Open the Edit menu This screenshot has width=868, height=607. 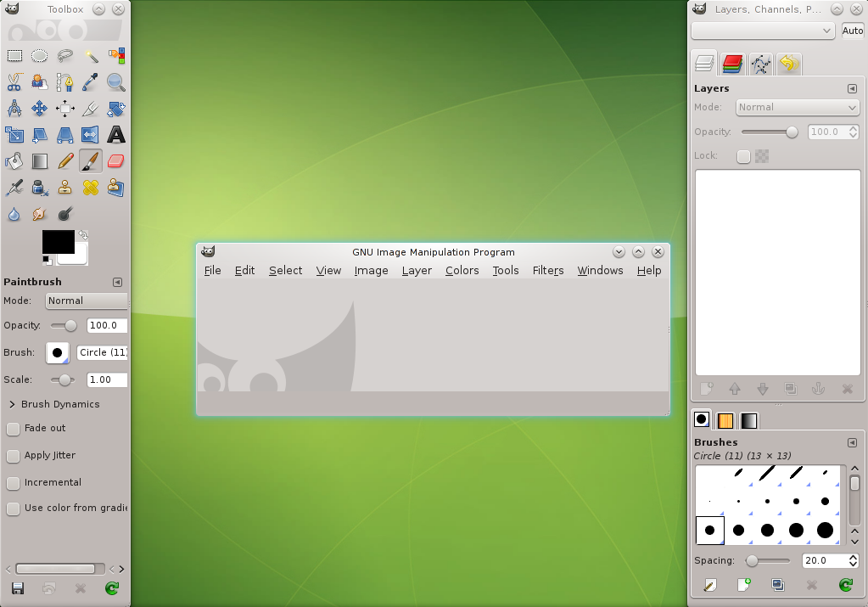click(244, 270)
